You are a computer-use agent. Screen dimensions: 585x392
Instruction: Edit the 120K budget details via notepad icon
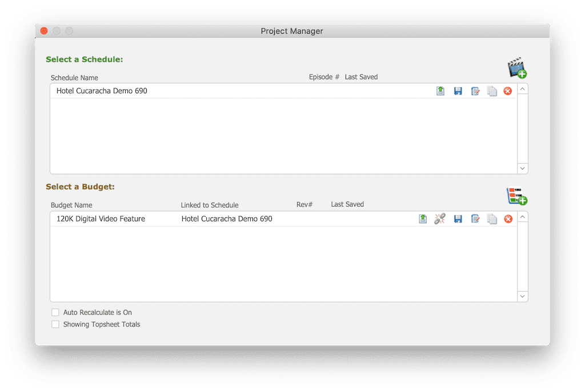(x=475, y=219)
